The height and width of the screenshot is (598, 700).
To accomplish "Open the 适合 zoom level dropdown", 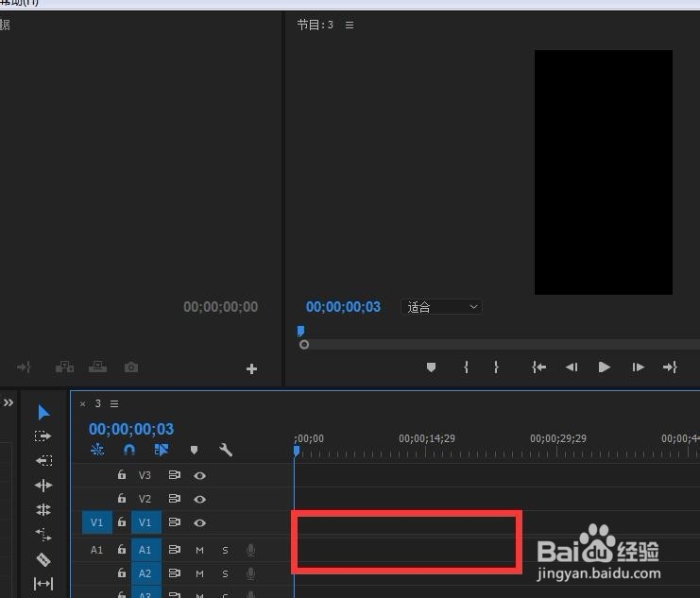I will click(441, 307).
